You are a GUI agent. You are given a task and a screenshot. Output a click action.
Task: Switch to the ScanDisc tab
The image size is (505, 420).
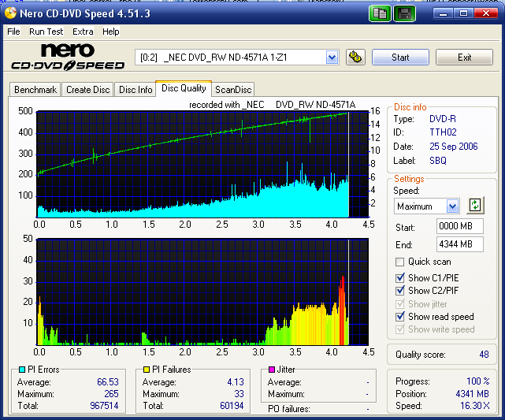pyautogui.click(x=233, y=90)
